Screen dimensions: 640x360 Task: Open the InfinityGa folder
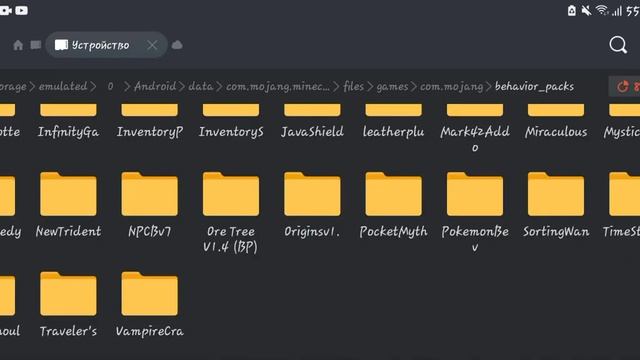[x=68, y=121]
